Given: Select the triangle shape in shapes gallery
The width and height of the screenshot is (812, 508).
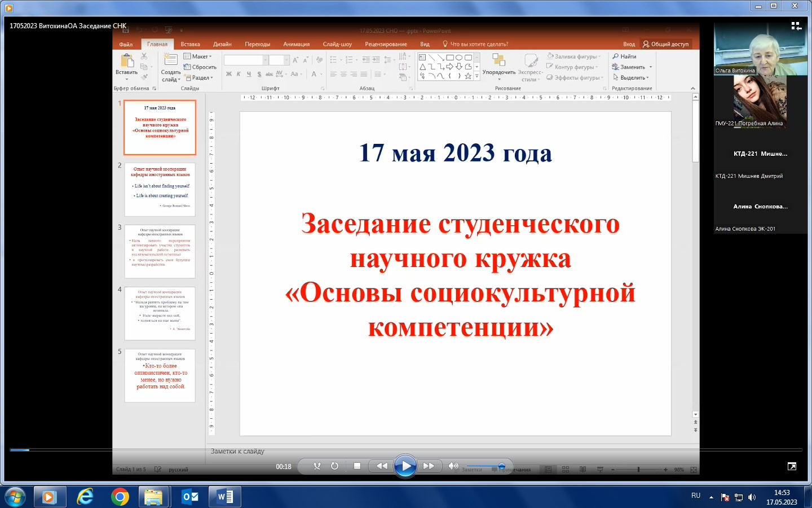Looking at the screenshot, I should point(422,67).
